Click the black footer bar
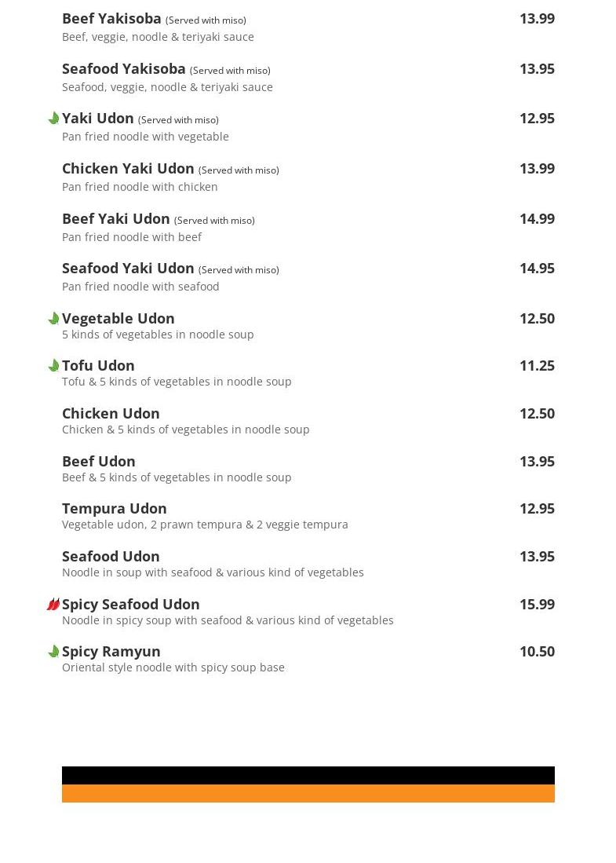This screenshot has width=616, height=863. pos(308,776)
